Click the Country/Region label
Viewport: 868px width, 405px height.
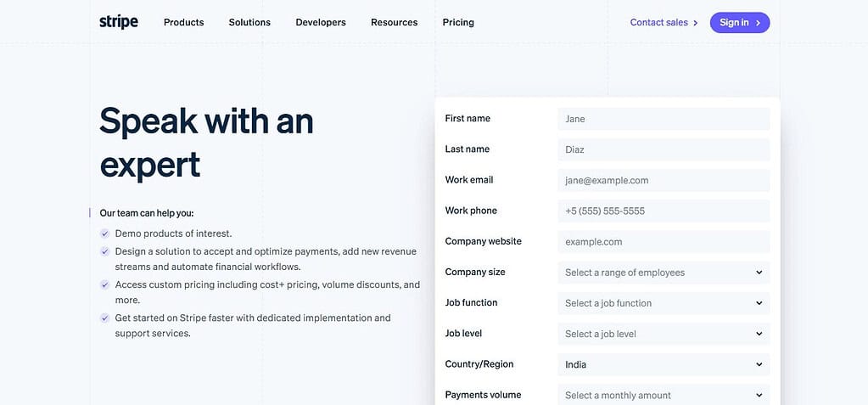pyautogui.click(x=479, y=364)
